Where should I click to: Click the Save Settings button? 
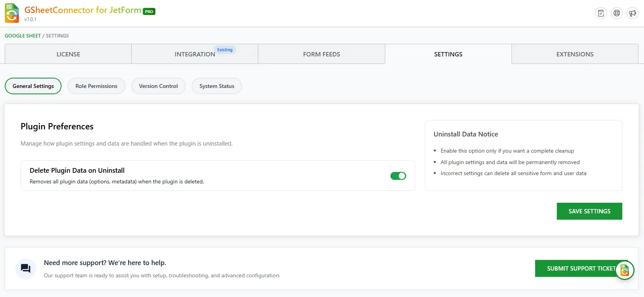590,211
